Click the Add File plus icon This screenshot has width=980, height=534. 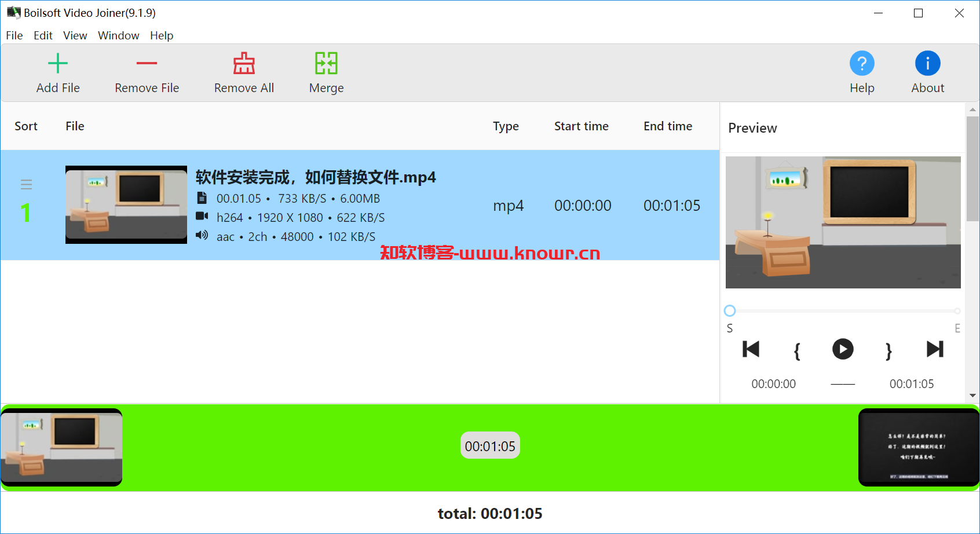click(58, 63)
